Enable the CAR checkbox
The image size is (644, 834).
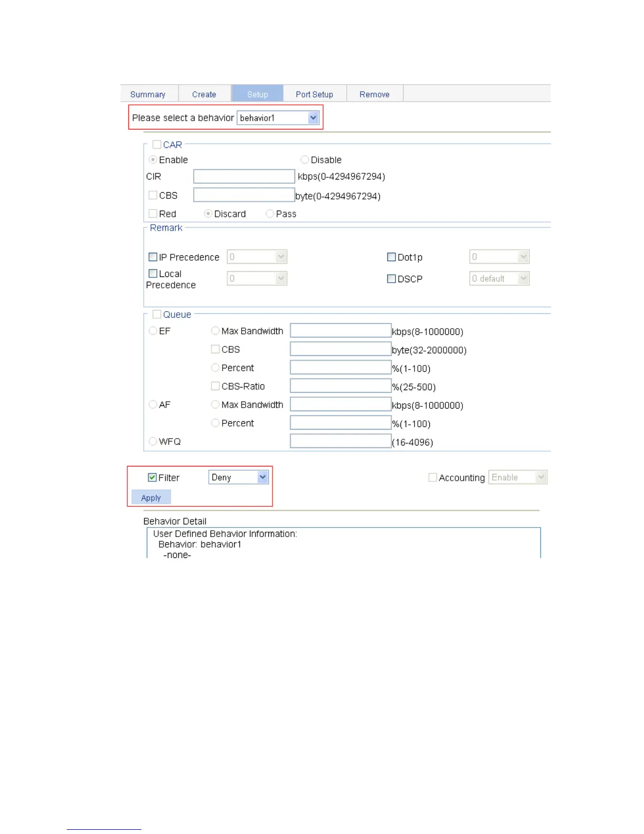[157, 144]
